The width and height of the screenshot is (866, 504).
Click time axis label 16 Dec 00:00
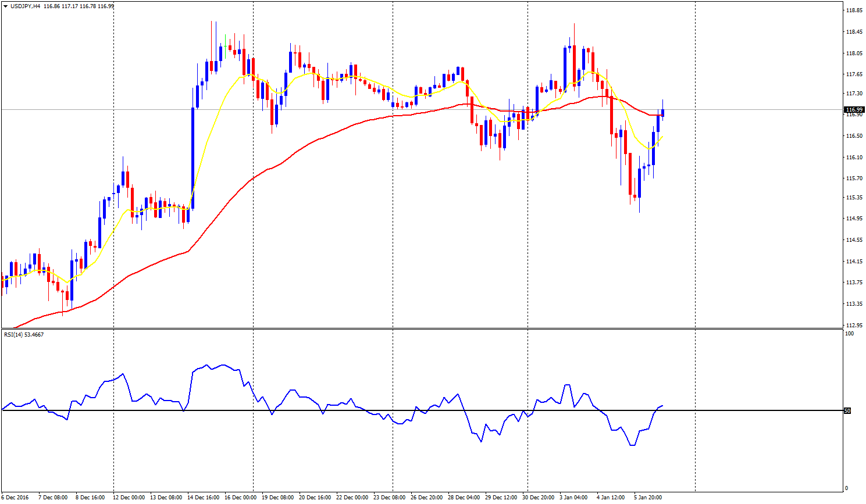point(240,498)
